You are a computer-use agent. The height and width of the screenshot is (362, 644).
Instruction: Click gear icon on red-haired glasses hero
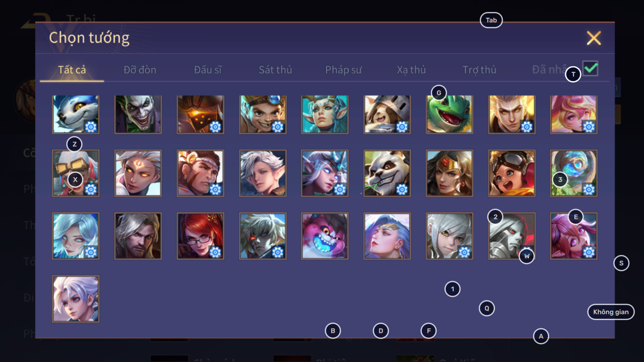215,252
